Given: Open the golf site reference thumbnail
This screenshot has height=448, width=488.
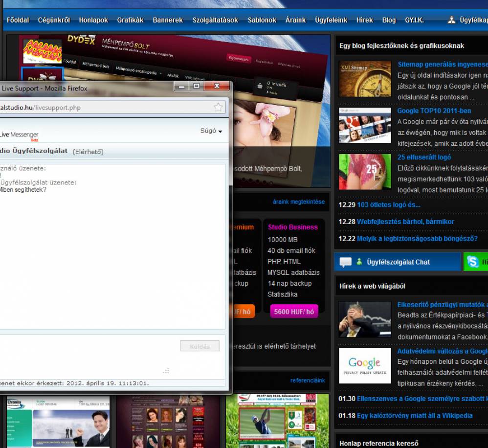Looking at the screenshot, I should point(277,421).
